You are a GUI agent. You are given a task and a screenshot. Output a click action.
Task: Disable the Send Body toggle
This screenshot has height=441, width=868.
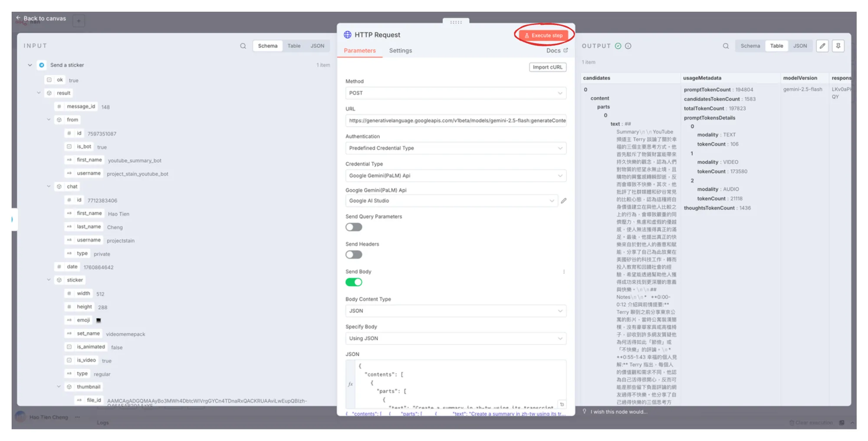coord(354,282)
